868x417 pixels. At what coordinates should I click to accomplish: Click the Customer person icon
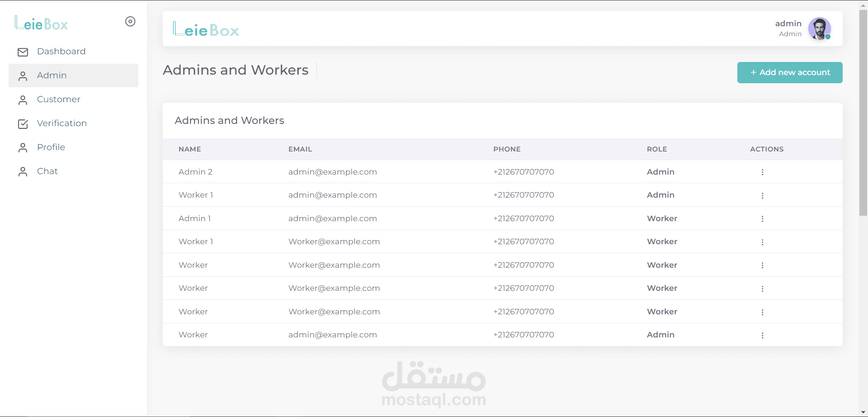pyautogui.click(x=23, y=100)
